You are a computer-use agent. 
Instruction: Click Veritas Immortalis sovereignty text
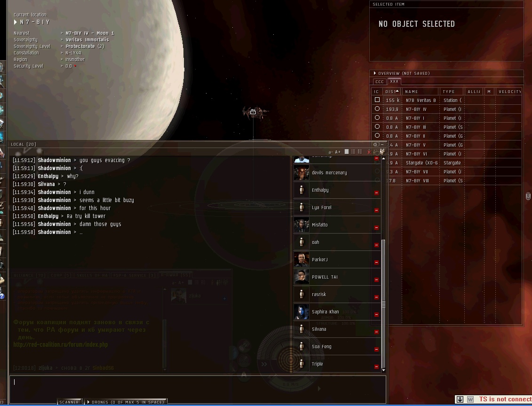[87, 39]
